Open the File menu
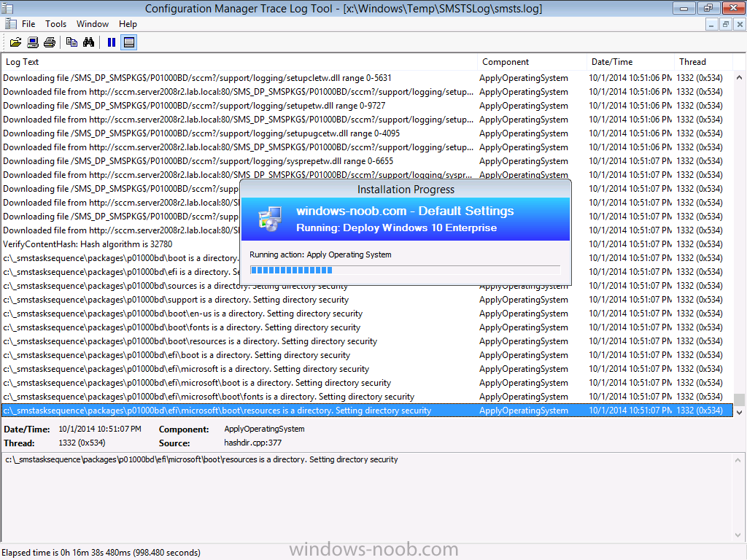747x560 pixels. [28, 24]
